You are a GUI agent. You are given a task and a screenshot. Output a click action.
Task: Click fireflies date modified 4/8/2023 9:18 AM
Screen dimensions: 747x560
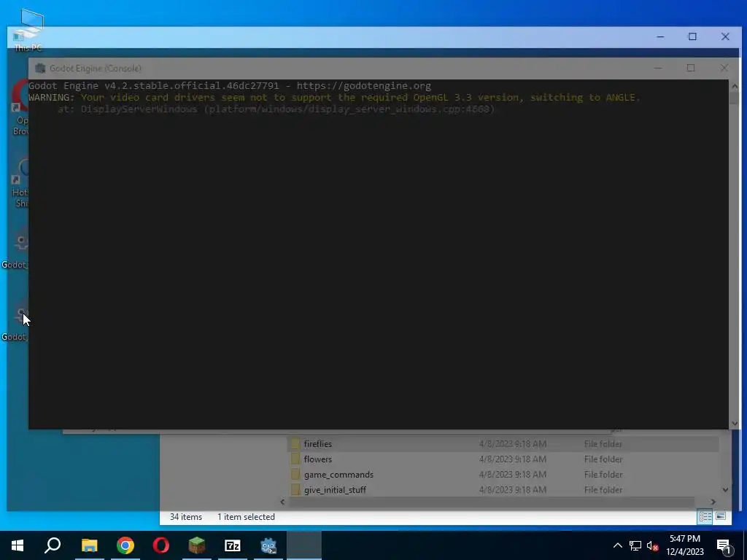[513, 444]
